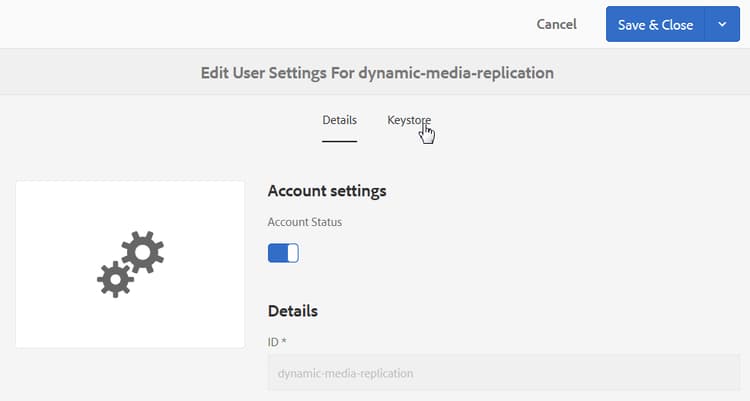Click the Save & Close button

(655, 25)
